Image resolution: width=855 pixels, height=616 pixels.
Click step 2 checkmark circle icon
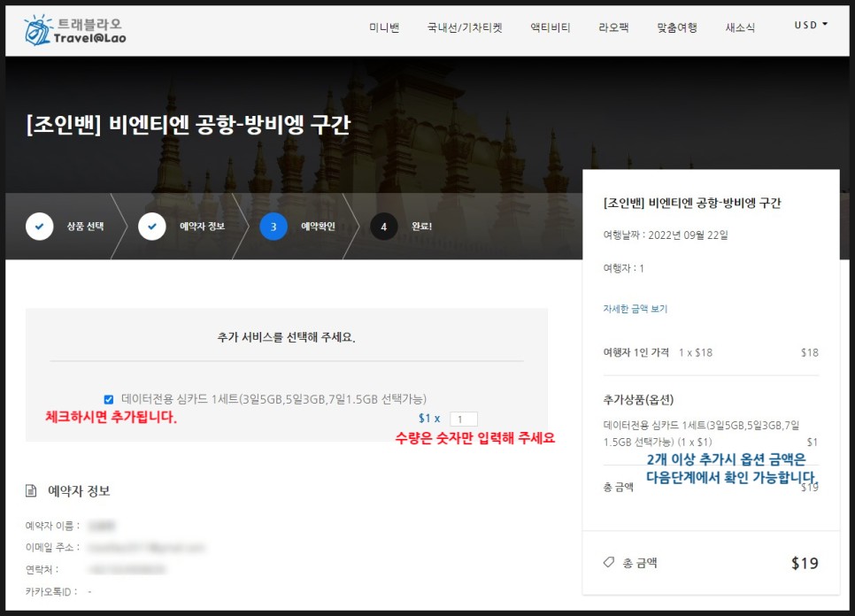pos(152,227)
